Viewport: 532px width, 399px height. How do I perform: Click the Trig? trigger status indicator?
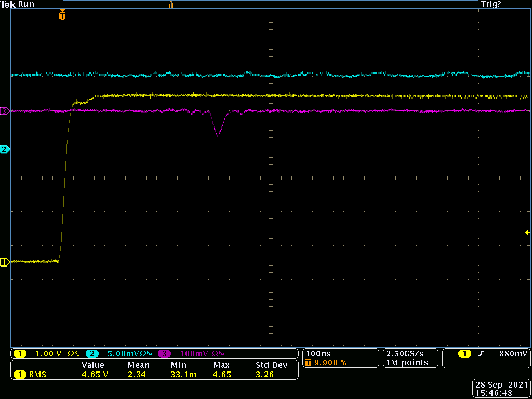[x=490, y=4]
